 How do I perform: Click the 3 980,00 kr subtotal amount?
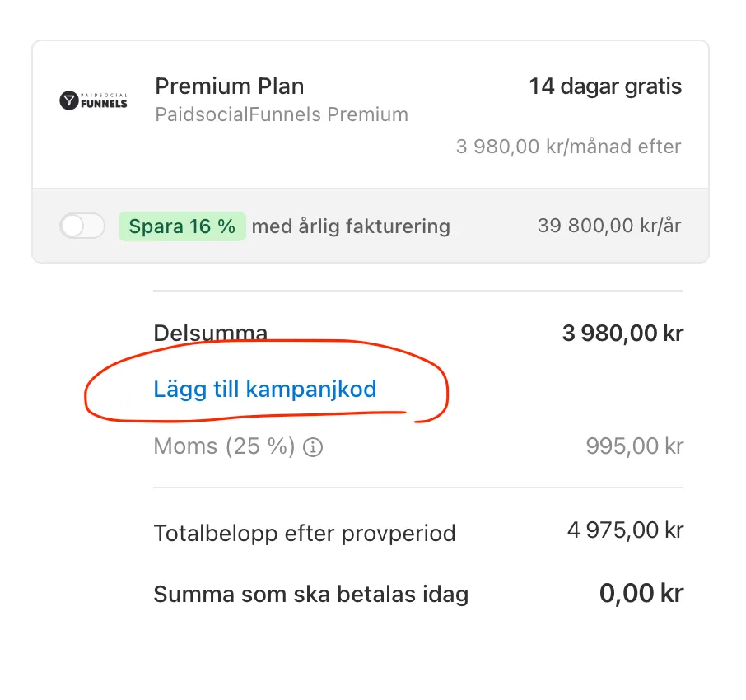622,333
